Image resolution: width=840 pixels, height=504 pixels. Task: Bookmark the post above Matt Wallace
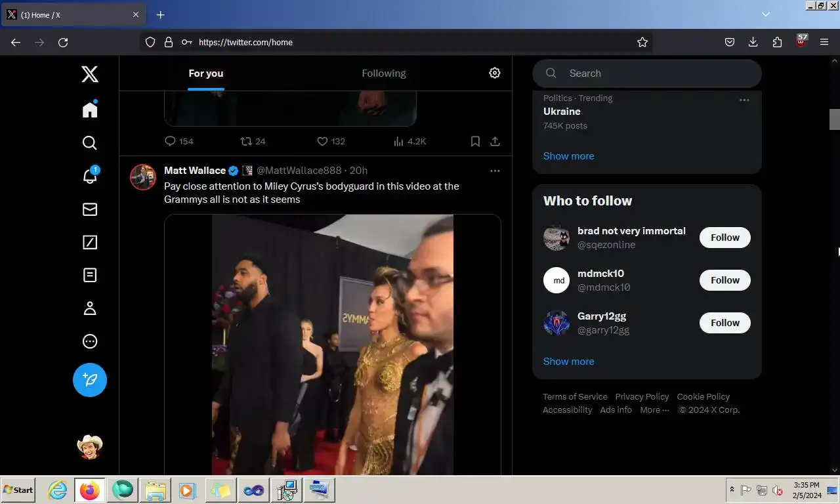tap(475, 141)
